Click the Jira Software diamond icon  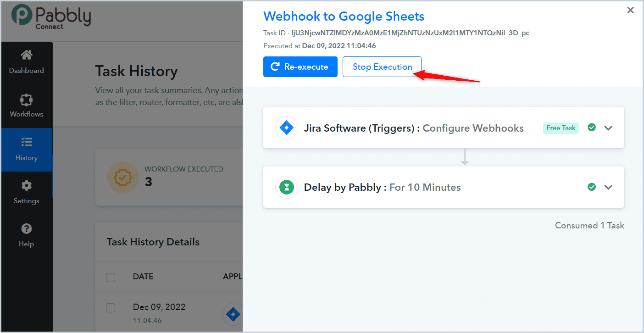(x=287, y=128)
